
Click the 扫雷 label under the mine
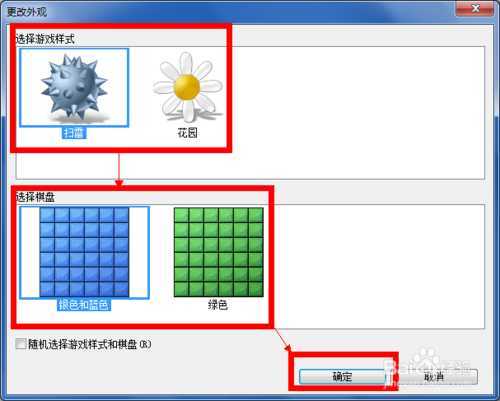click(x=74, y=133)
